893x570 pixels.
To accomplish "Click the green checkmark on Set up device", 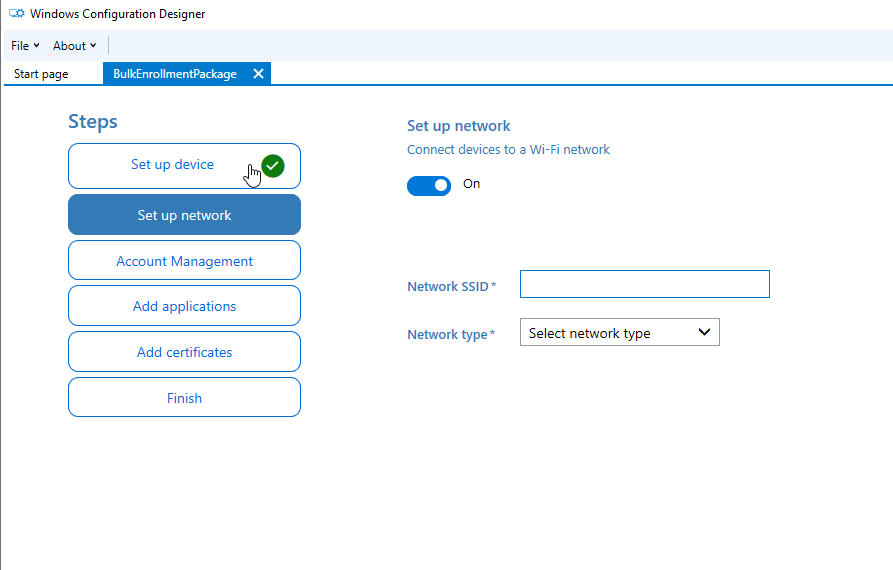I will (273, 166).
